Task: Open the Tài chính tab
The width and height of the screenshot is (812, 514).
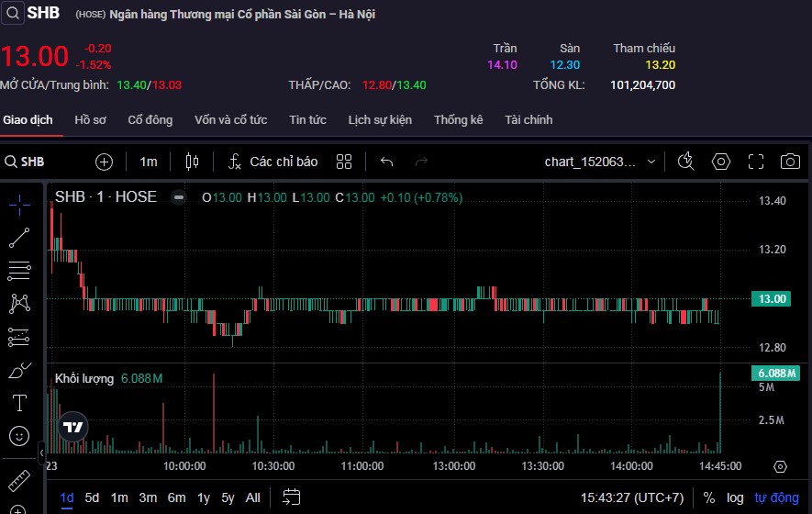Action: click(528, 120)
